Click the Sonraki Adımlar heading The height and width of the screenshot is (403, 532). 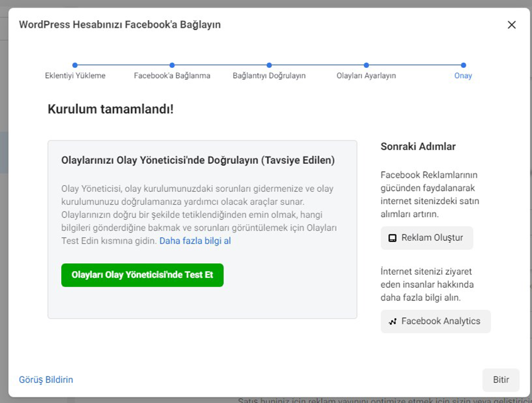[418, 147]
